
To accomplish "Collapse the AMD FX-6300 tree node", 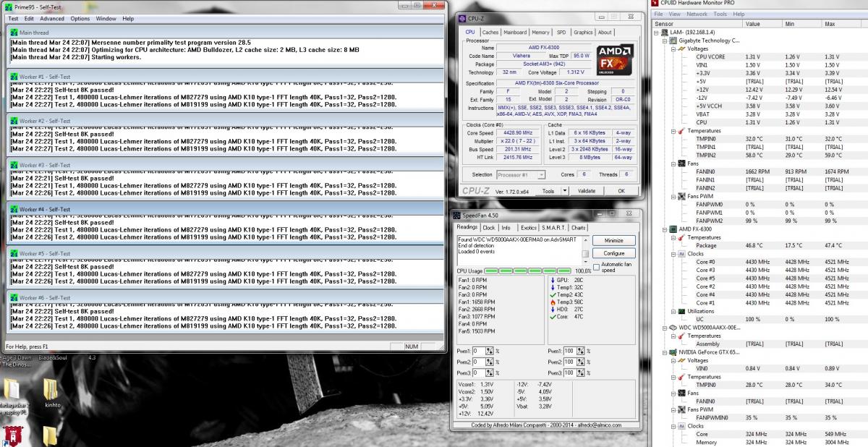I will (665, 229).
